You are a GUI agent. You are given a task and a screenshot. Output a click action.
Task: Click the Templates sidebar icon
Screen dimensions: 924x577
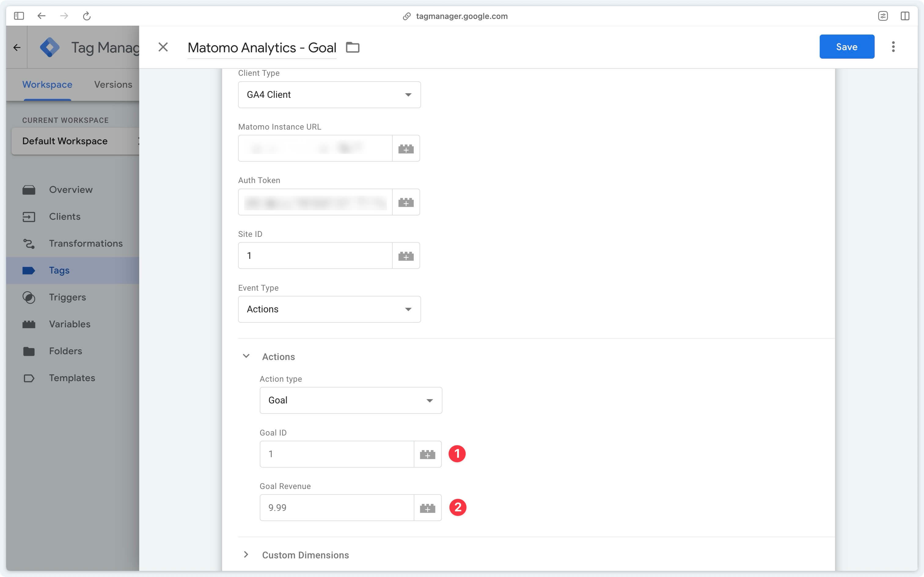pos(29,378)
